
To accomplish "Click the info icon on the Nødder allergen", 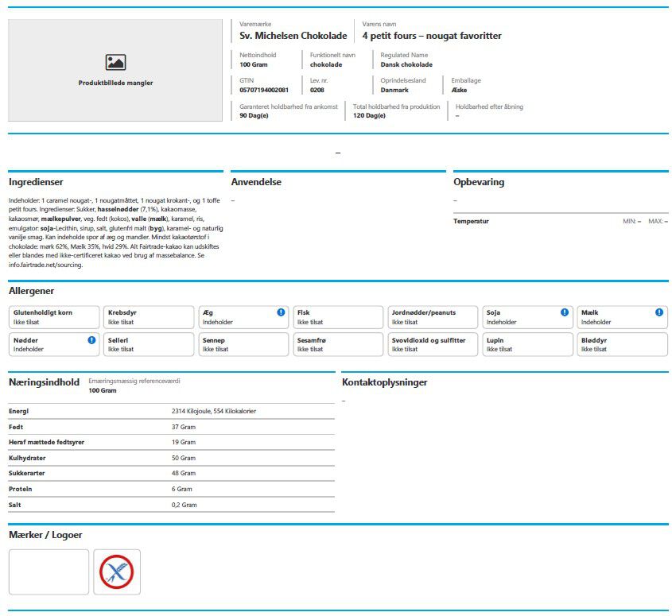I will pos(91,340).
